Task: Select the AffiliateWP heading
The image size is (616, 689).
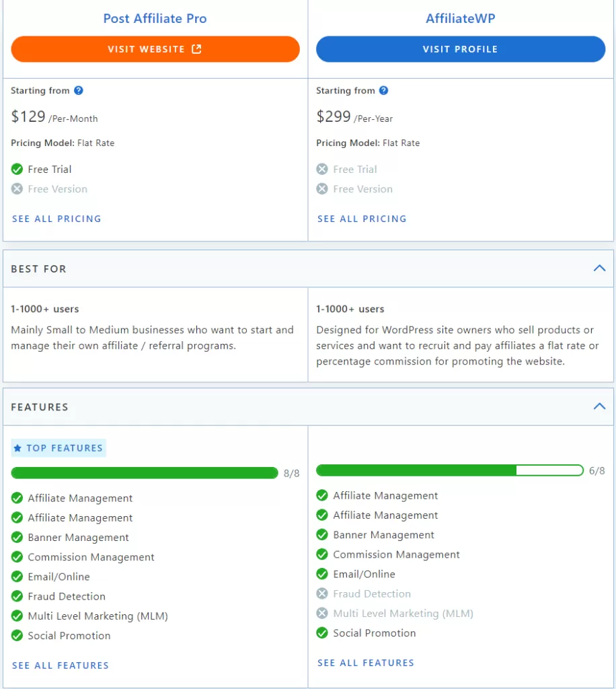Action: (460, 18)
